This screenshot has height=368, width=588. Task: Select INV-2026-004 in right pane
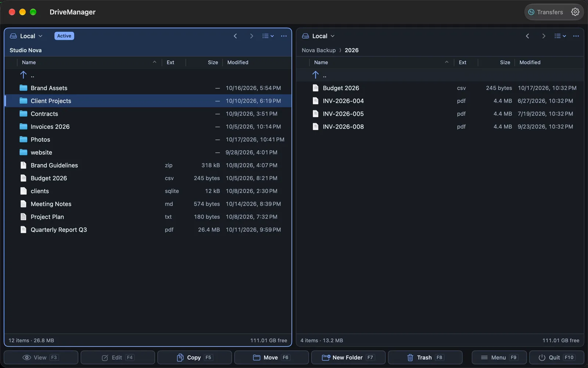click(x=440, y=101)
